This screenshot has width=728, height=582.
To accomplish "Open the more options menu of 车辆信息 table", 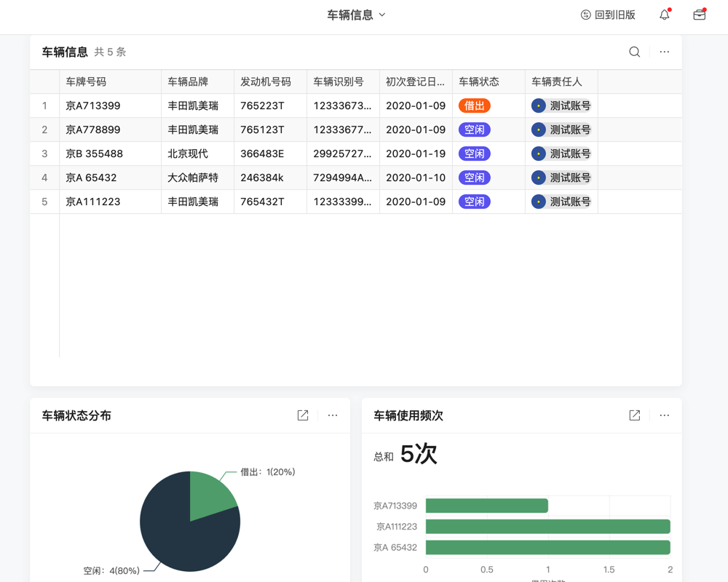I will click(x=664, y=52).
